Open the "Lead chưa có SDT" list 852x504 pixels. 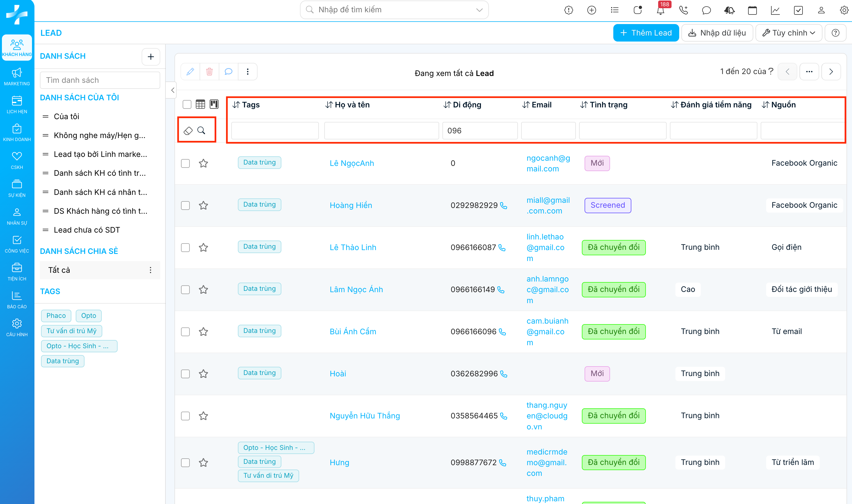coord(87,230)
